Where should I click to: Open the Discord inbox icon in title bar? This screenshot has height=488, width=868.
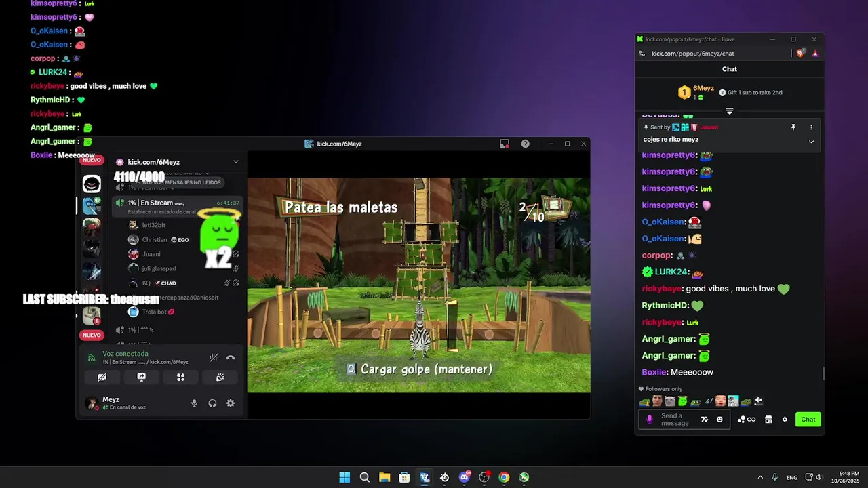coord(505,144)
